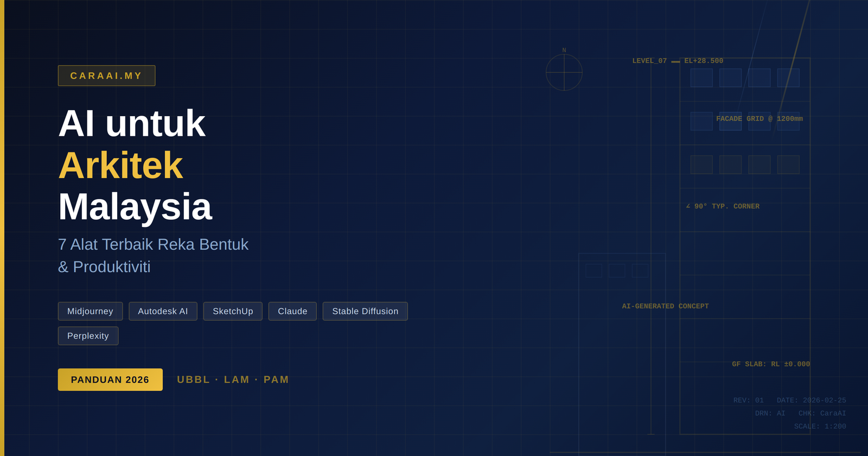This screenshot has height=456, width=868.
Task: Click the SCALE: 1:200 title block text
Action: [820, 426]
